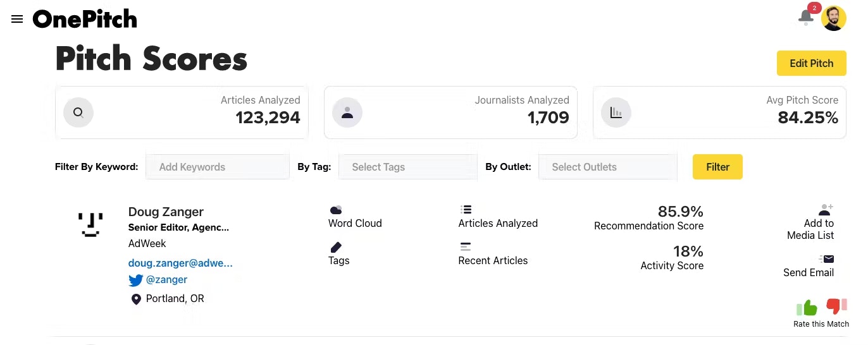868x345 pixels.
Task: Focus the Add Keywords input field
Action: pos(218,167)
